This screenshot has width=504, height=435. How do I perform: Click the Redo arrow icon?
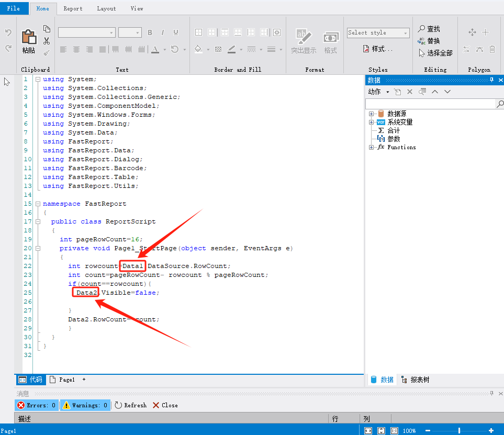pos(8,48)
